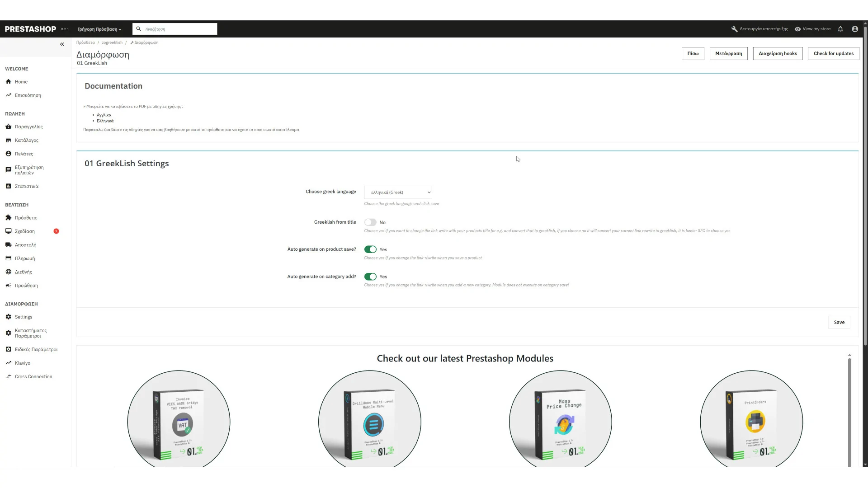The height and width of the screenshot is (488, 868).
Task: Disable Auto generate on product save toggle
Action: tap(370, 249)
